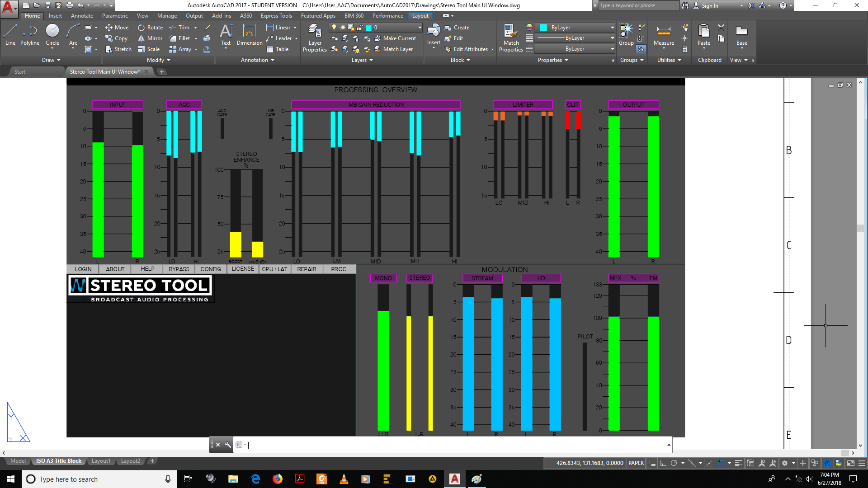This screenshot has width=868, height=488.
Task: Toggle hardware acceleration blue circle icon
Action: (x=827, y=463)
